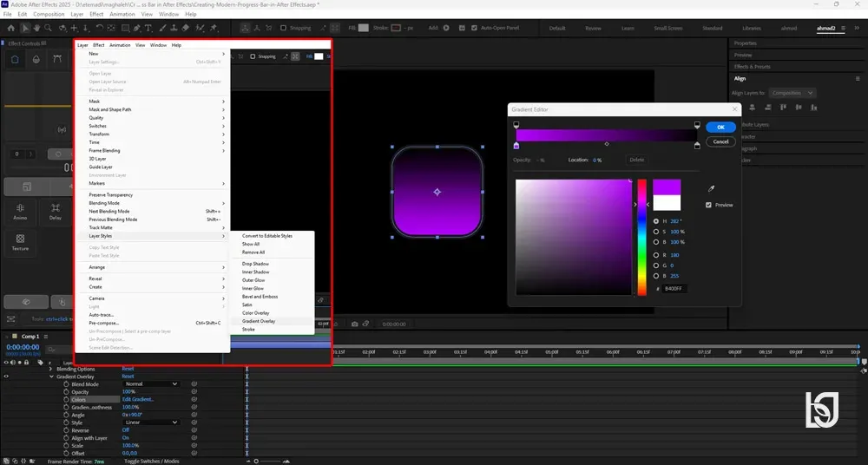Select the Clone Stamp tool
Image resolution: width=868 pixels, height=465 pixels.
click(174, 28)
